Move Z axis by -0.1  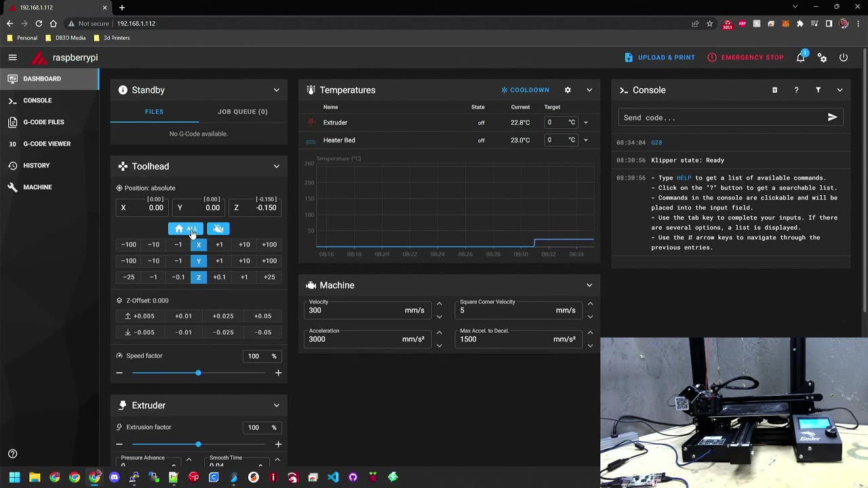(178, 277)
